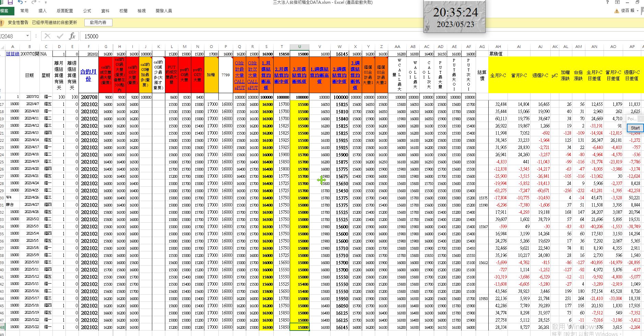644x336 pixels.
Task: Click the 當月P-C yellow header cell
Action: [x=519, y=75]
